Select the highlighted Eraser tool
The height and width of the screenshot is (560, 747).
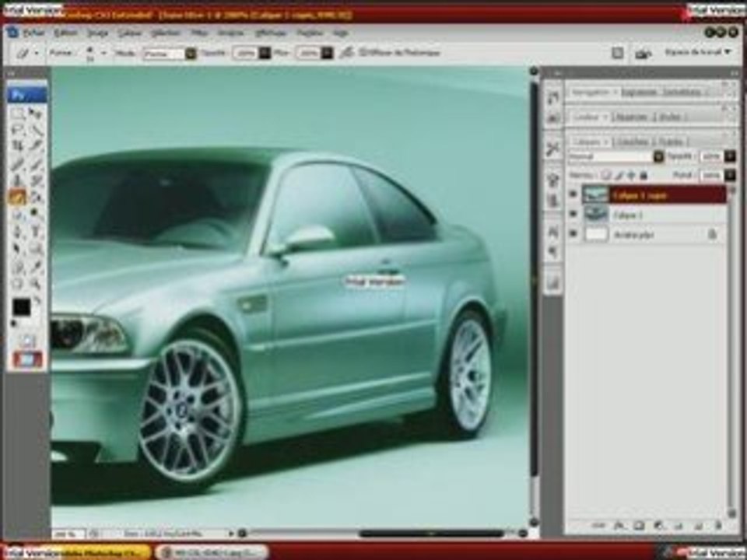tap(18, 197)
